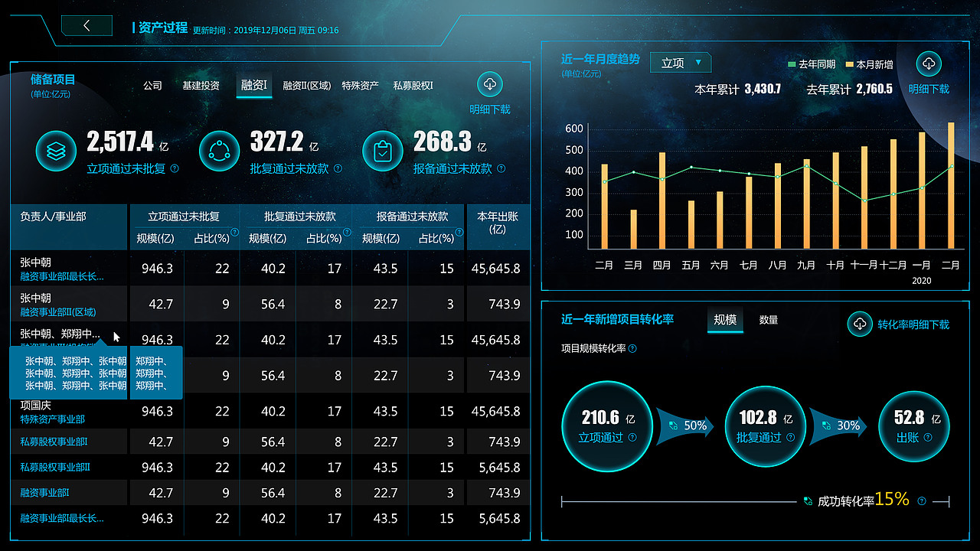Click the 私募股权事业部I row label
980x551 pixels.
point(54,442)
